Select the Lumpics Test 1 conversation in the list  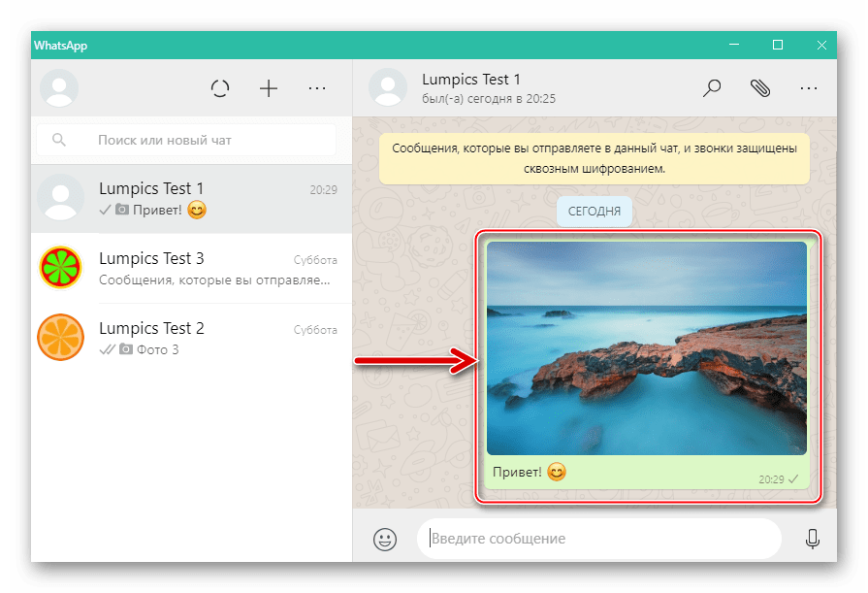click(189, 198)
